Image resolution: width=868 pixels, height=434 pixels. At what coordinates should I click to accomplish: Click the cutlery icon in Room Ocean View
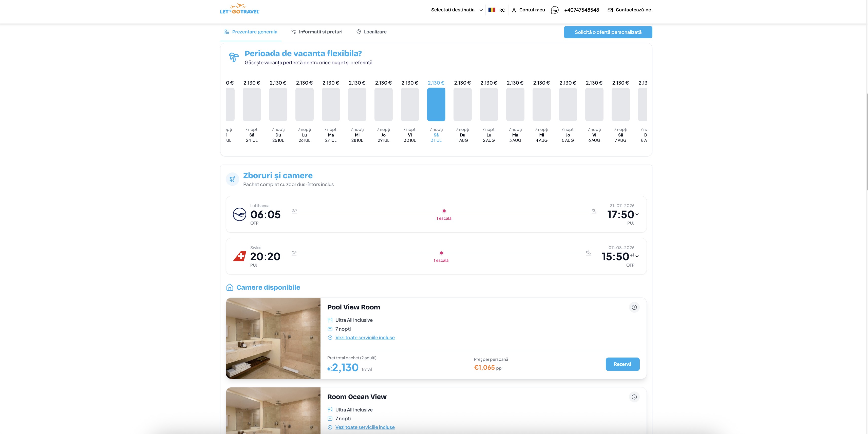pyautogui.click(x=330, y=410)
